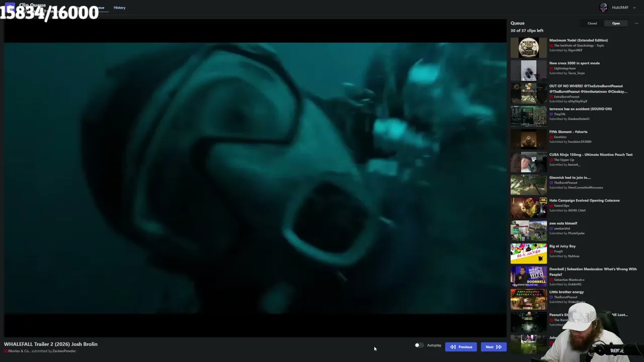Viewport: 644px width, 362px height.
Task: Skip to the Next clip
Action: click(x=493, y=347)
